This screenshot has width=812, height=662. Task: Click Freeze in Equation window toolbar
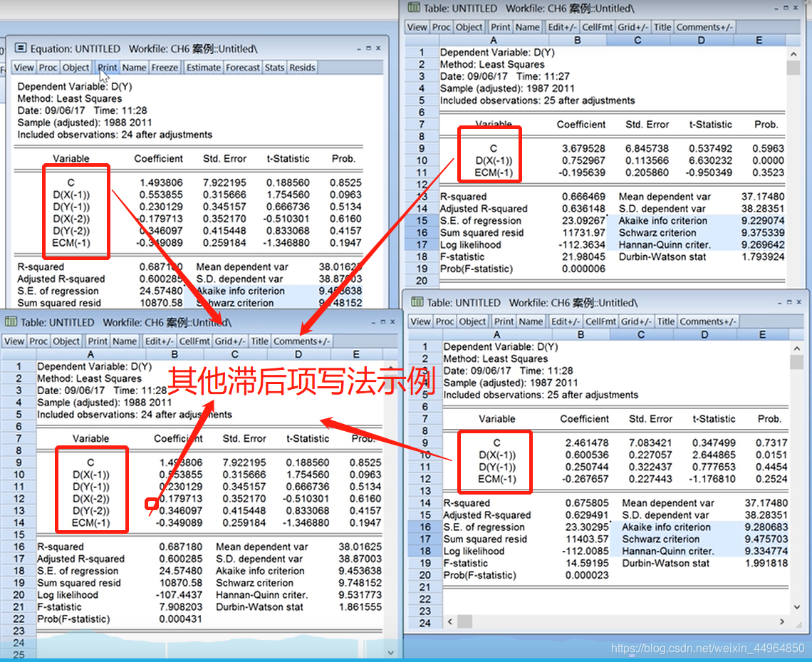165,67
